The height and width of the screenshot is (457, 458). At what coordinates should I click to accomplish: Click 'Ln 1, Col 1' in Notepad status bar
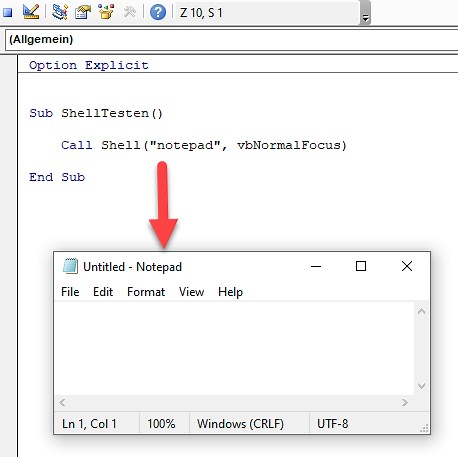tap(89, 424)
